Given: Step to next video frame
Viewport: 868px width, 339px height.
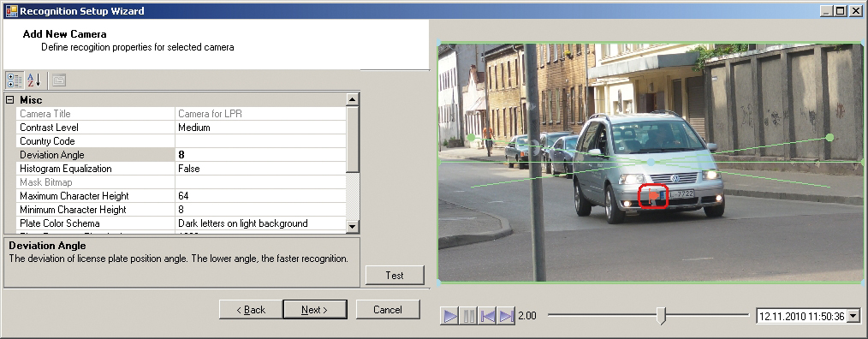Looking at the screenshot, I should pos(507,316).
